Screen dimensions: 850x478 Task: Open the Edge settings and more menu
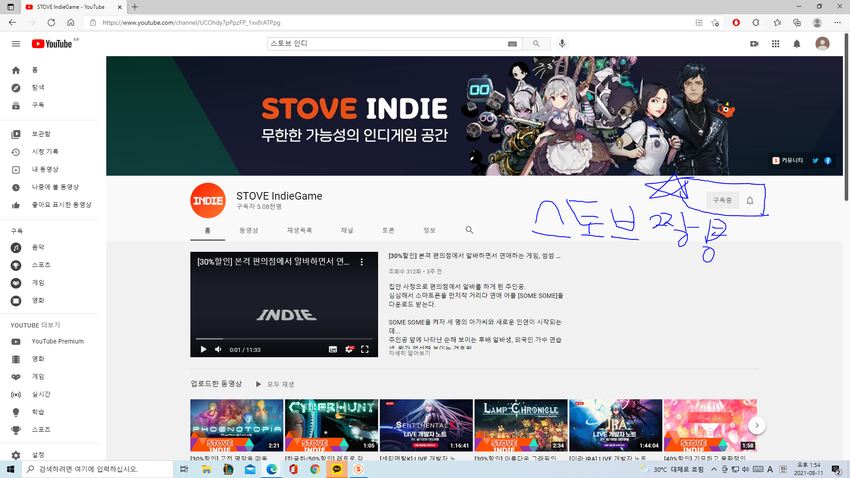click(838, 23)
